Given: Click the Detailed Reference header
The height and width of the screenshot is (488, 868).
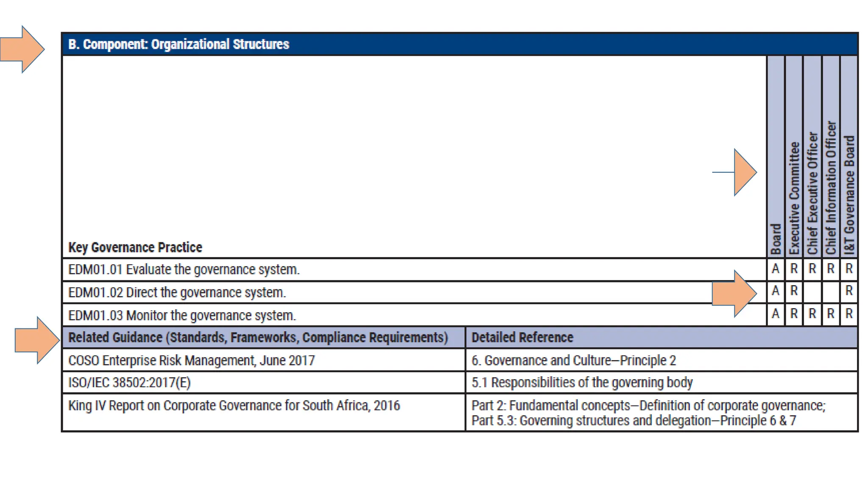Looking at the screenshot, I should 522,338.
